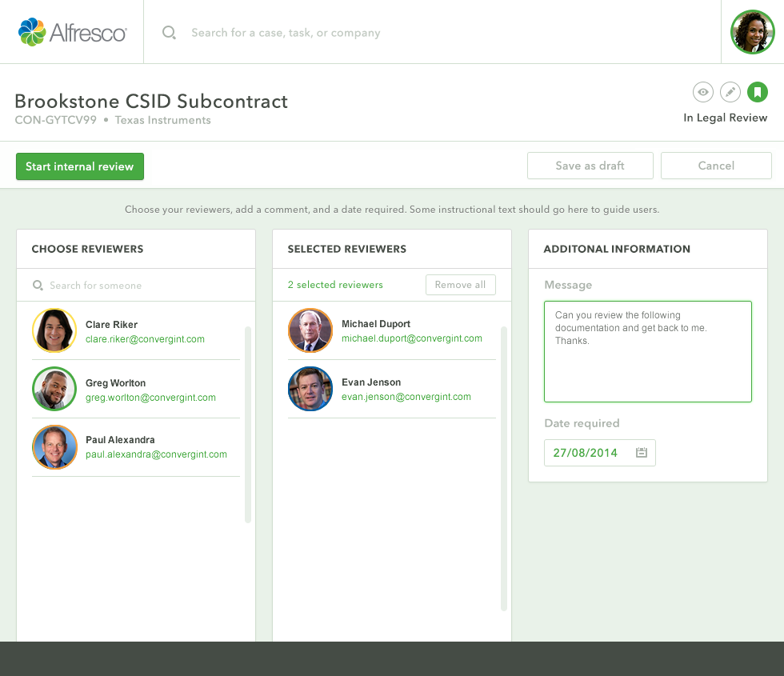Open the user profile avatar

(753, 32)
